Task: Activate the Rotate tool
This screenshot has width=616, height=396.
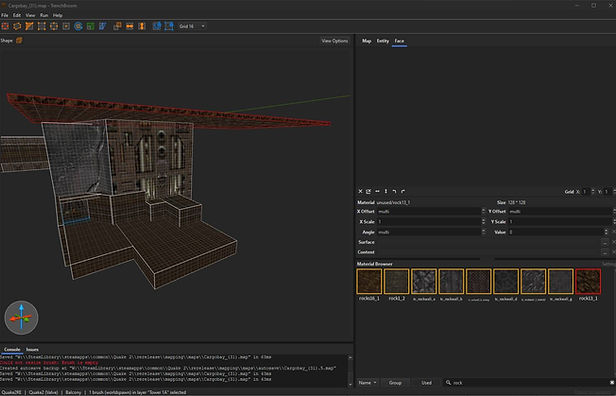Action: [78, 26]
